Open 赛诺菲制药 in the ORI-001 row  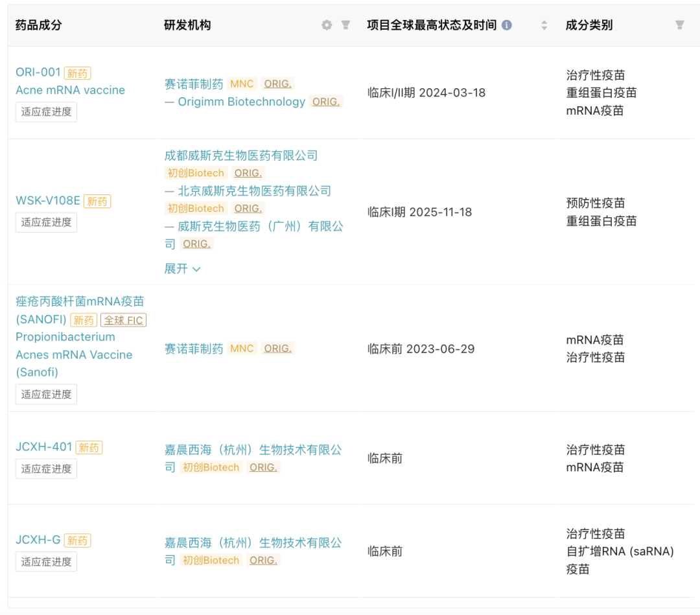click(194, 84)
